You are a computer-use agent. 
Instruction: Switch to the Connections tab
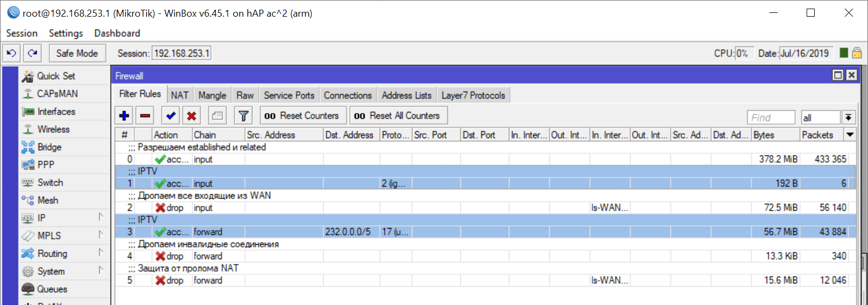point(348,95)
